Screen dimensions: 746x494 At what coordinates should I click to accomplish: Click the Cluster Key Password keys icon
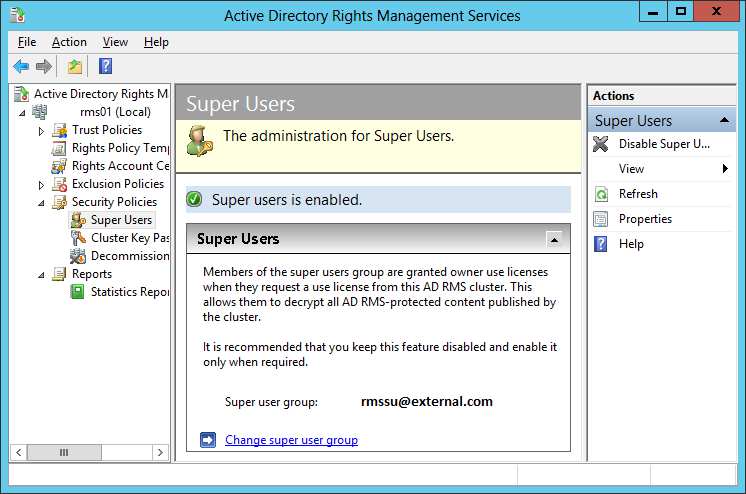tap(78, 238)
